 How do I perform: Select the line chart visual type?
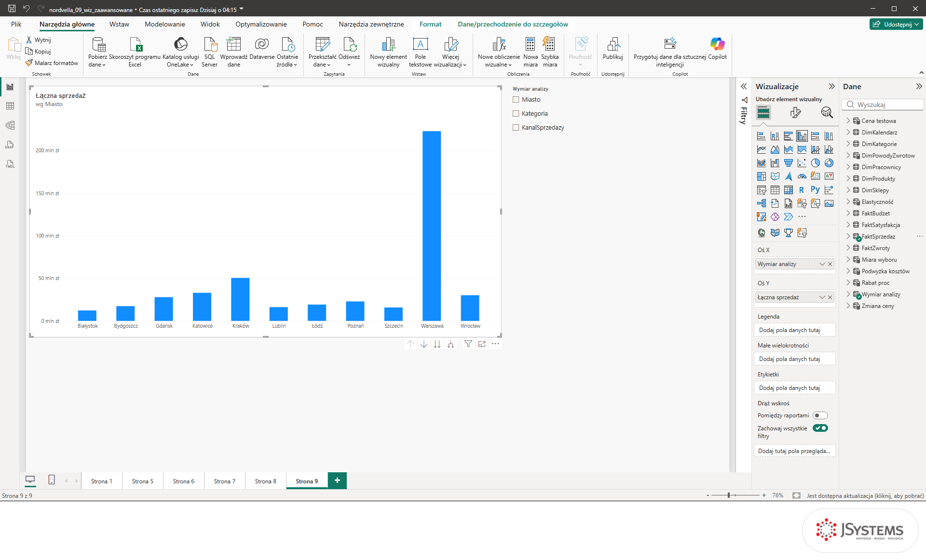pos(761,149)
